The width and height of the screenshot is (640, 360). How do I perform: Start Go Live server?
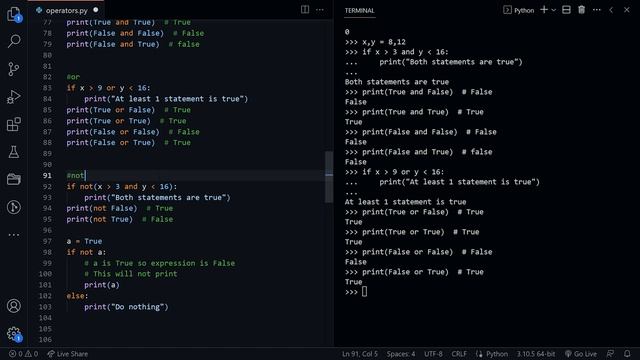(580, 354)
